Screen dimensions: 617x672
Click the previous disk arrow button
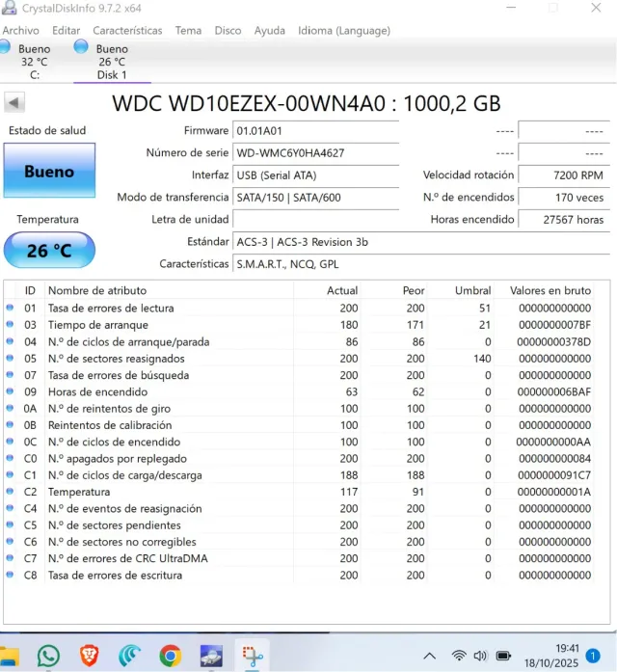[14, 102]
